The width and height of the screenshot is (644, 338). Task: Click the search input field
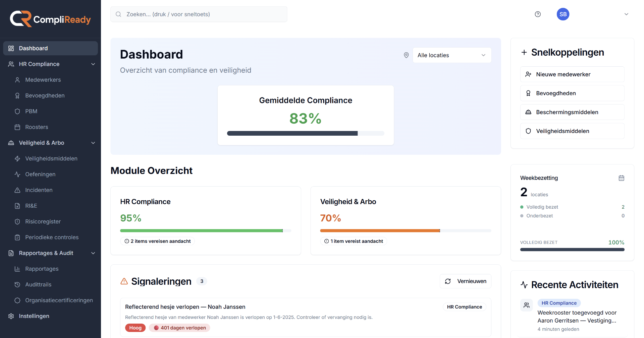[x=199, y=14]
